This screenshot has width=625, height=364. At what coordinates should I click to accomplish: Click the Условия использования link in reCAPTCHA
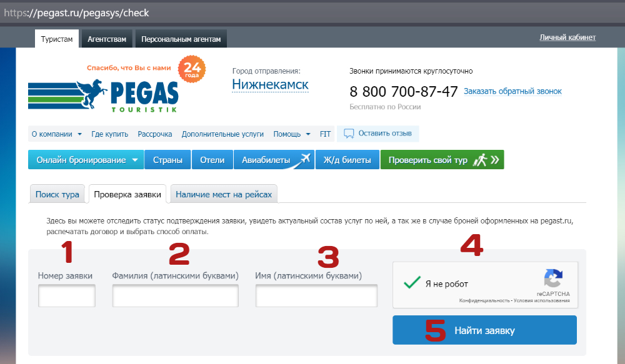pyautogui.click(x=542, y=301)
